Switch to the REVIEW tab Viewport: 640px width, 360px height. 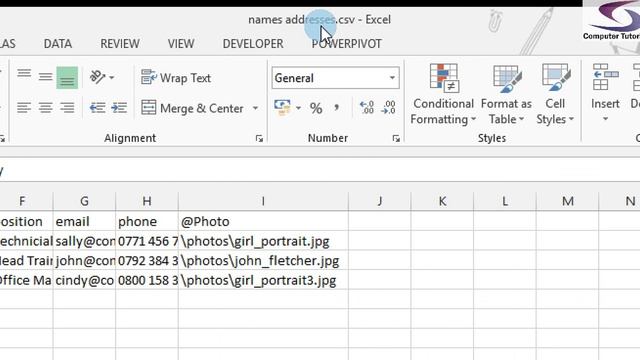[120, 44]
